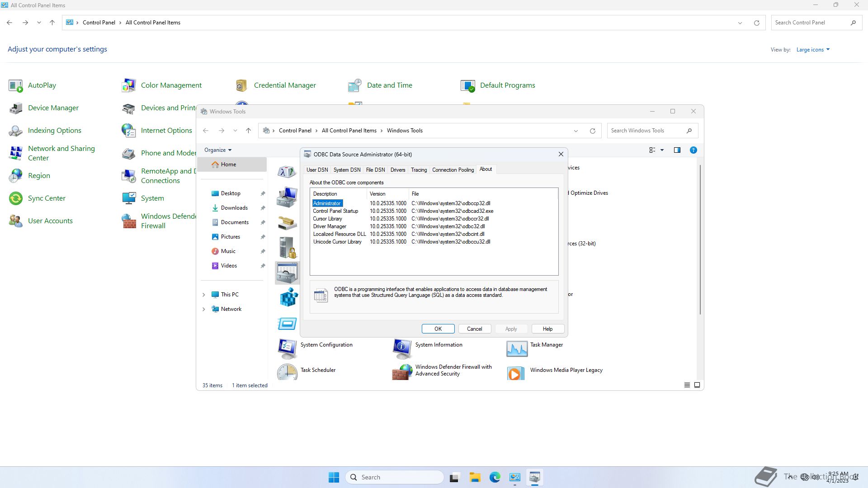Open Microsoft Edge from taskbar

(x=495, y=477)
